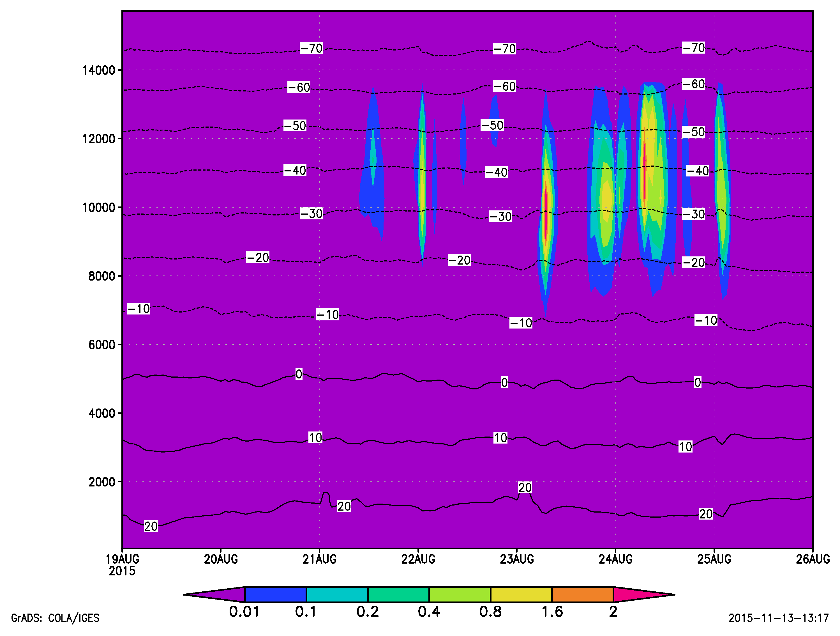Click the 25AUG x-axis label
This screenshot has height=636, width=840.
714,559
